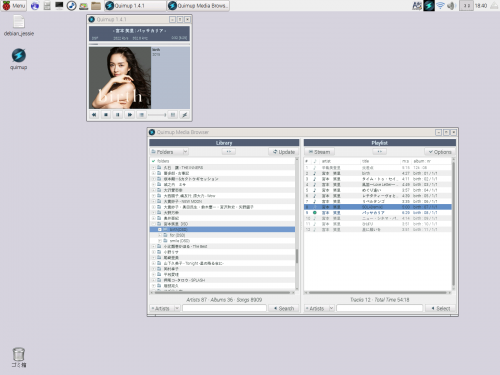Select playlist track 5 lasting 3:57
Image resolution: width=500 pixels, height=375 pixels.
[378, 190]
